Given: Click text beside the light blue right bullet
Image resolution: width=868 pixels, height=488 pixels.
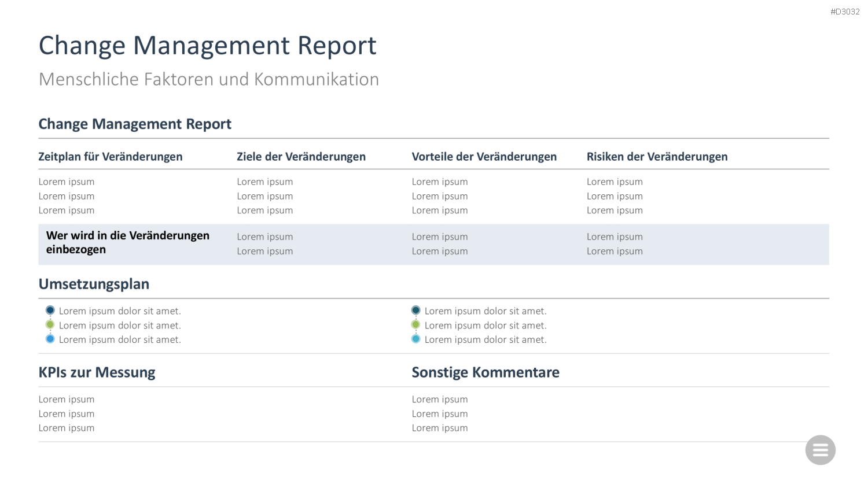Looking at the screenshot, I should tap(486, 340).
